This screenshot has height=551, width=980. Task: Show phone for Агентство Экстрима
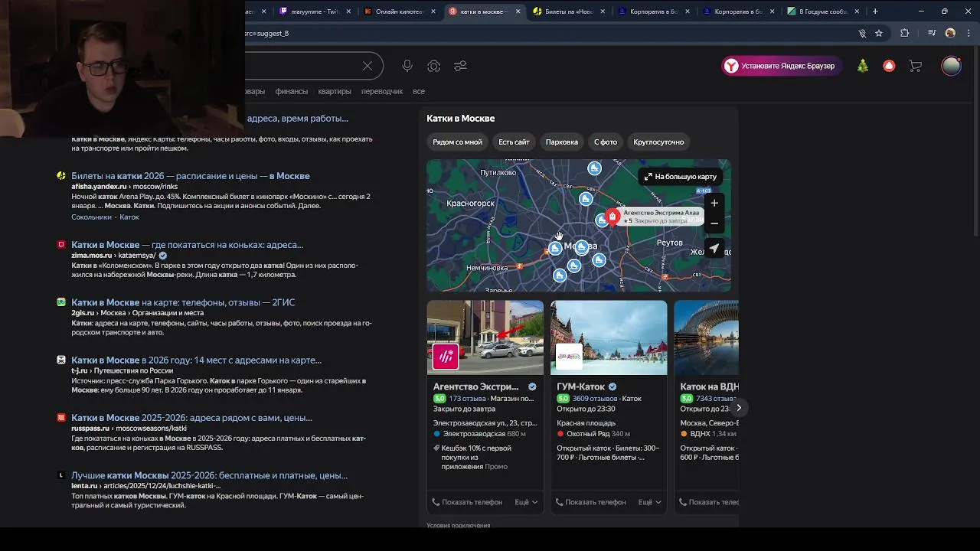[467, 502]
